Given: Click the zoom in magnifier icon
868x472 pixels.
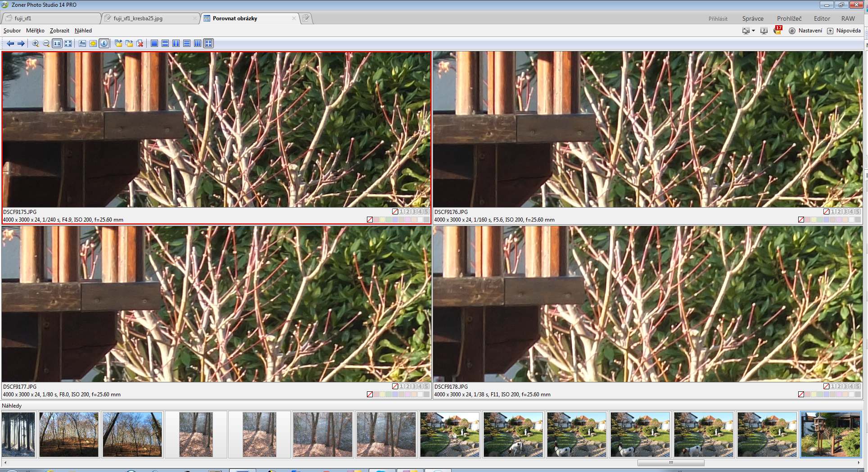Looking at the screenshot, I should [35, 44].
